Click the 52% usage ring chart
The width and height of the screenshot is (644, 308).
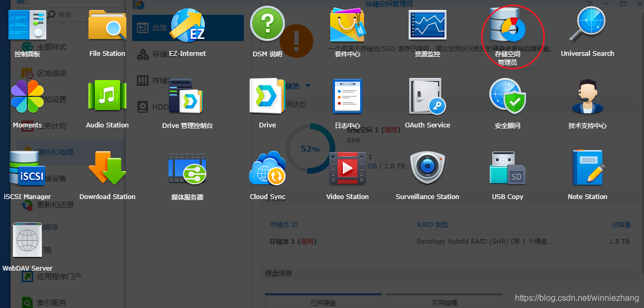click(311, 148)
